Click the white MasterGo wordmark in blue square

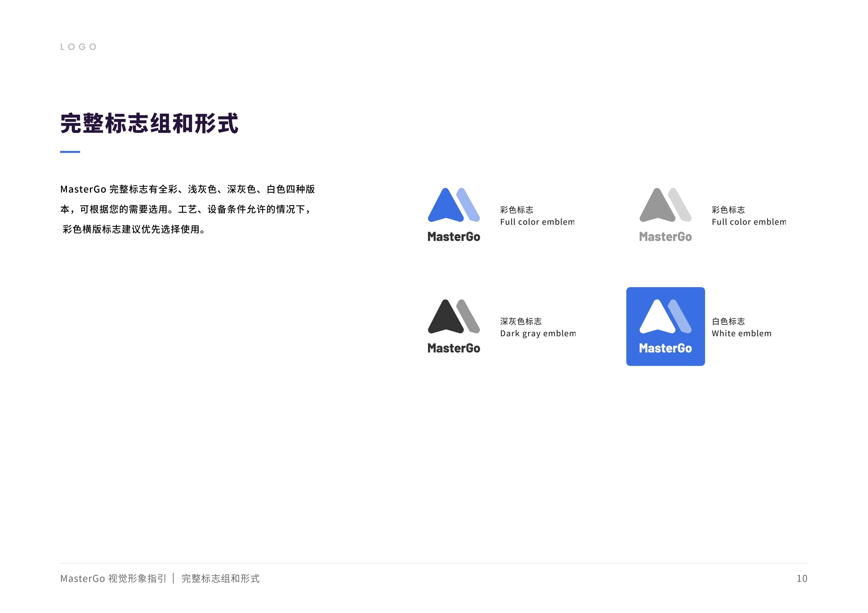(x=665, y=348)
